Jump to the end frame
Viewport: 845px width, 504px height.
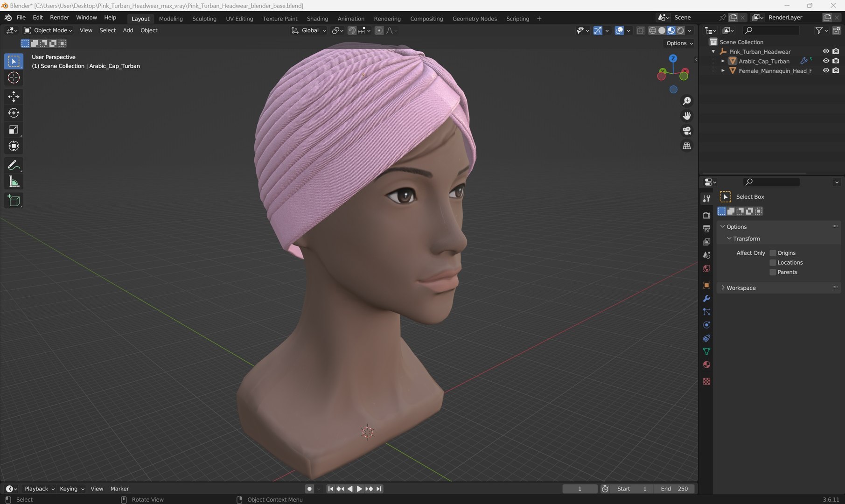pos(379,489)
